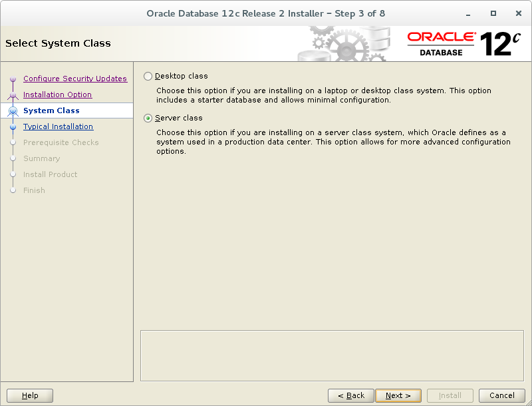Click the Finish step label
Image resolution: width=532 pixels, height=406 pixels.
pyautogui.click(x=34, y=190)
